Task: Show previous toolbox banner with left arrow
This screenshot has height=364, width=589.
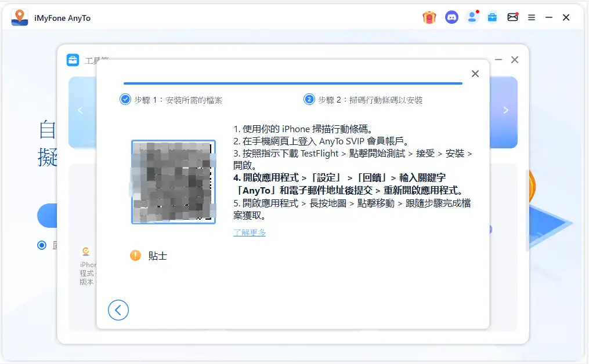Action: pyautogui.click(x=80, y=110)
